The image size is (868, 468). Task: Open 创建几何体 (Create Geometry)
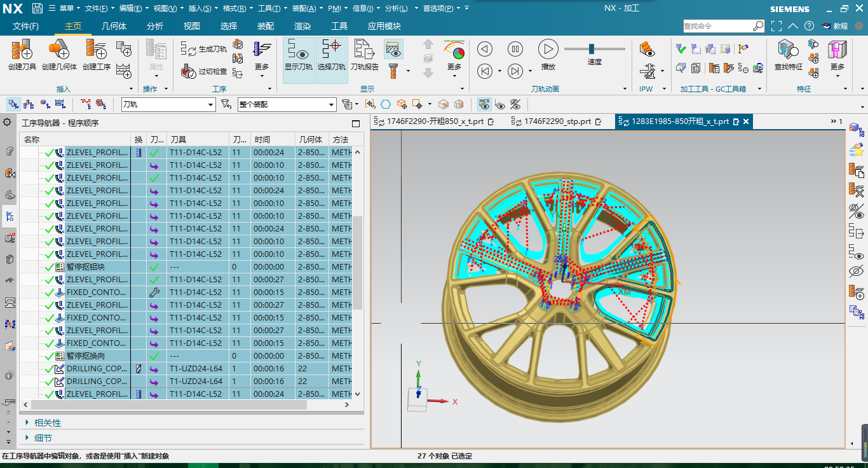[x=59, y=55]
